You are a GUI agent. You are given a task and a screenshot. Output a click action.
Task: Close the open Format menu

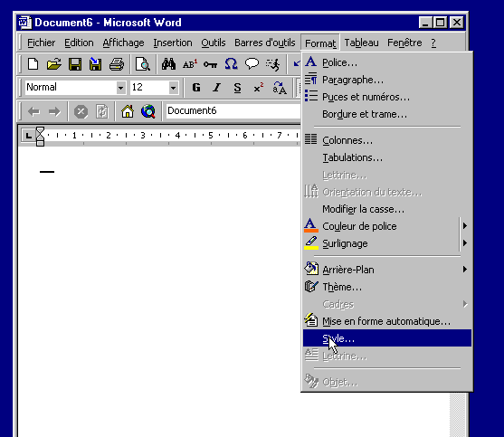pyautogui.click(x=320, y=43)
